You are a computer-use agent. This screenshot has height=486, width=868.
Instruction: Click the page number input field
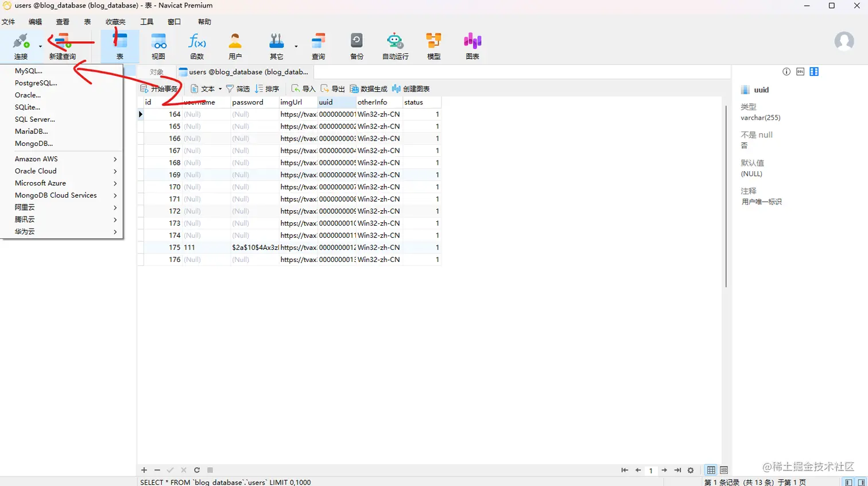(651, 470)
